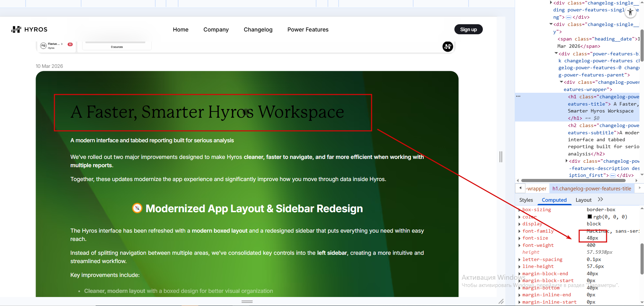Click the Computed pane vertical scrollbar thumb
Image resolution: width=644 pixels, height=306 pixels.
coord(642,258)
